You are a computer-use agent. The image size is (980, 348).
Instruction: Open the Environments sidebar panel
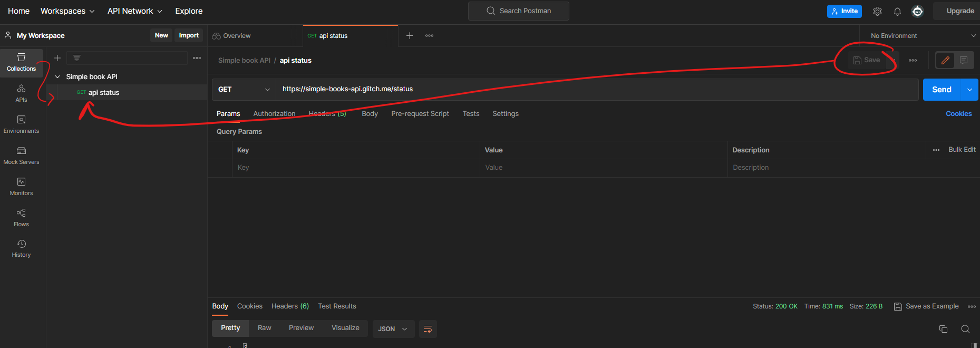(x=21, y=124)
